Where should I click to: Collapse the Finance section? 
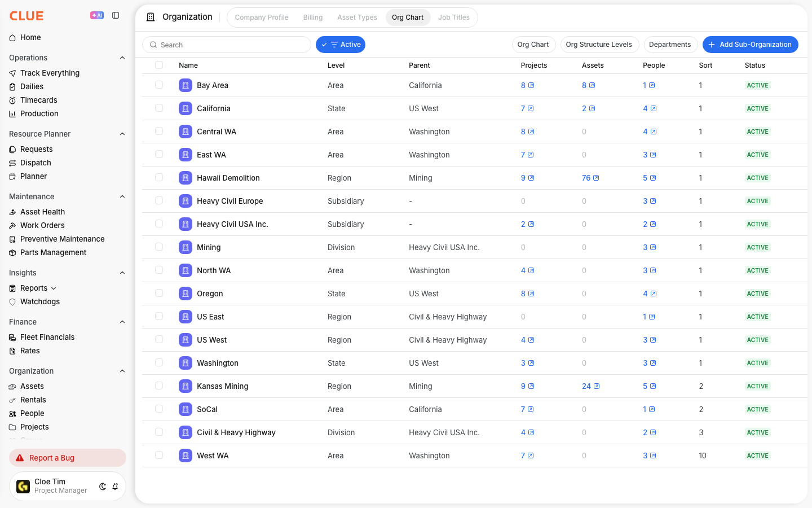click(x=122, y=322)
